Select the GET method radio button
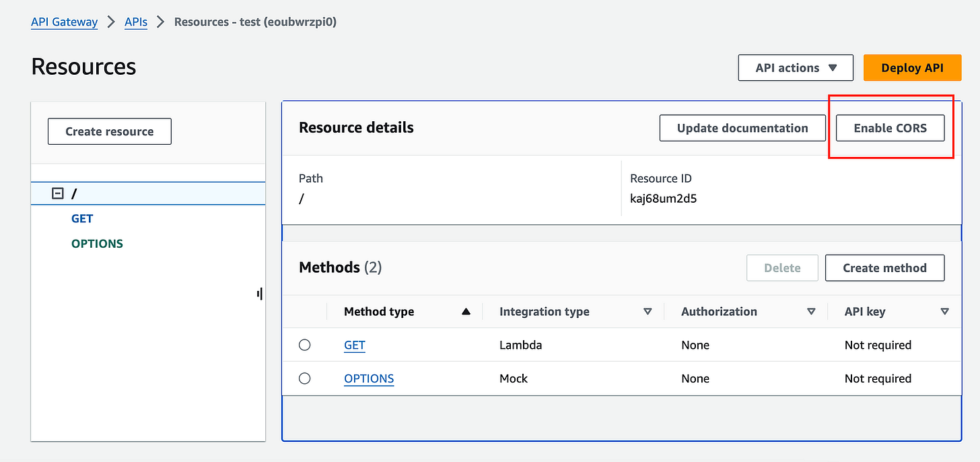This screenshot has height=462, width=980. point(305,345)
